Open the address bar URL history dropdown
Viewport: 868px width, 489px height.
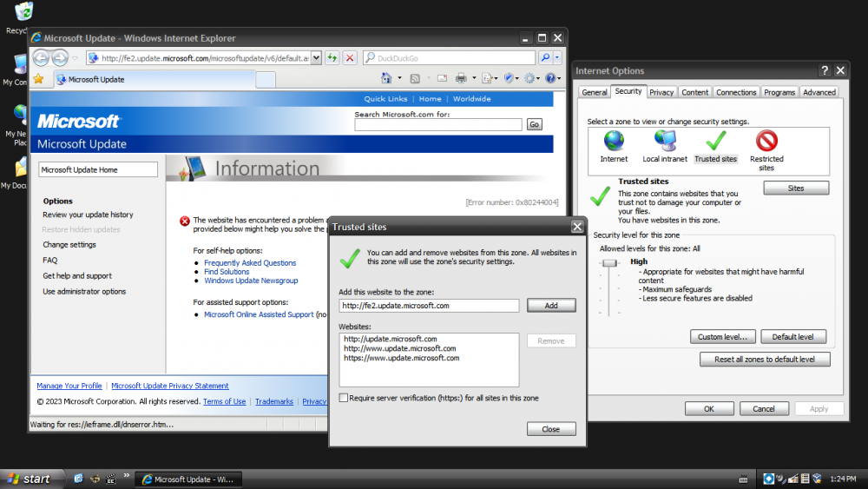click(316, 57)
